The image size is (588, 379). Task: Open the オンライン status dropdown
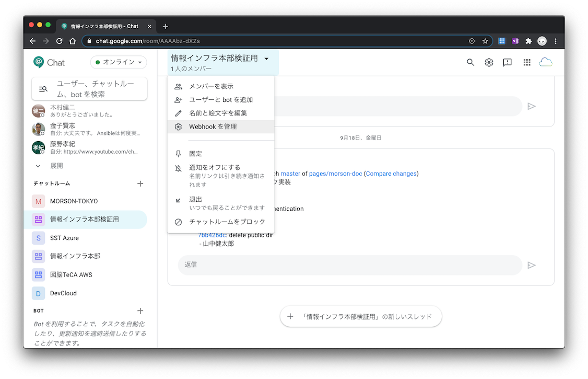pos(119,62)
